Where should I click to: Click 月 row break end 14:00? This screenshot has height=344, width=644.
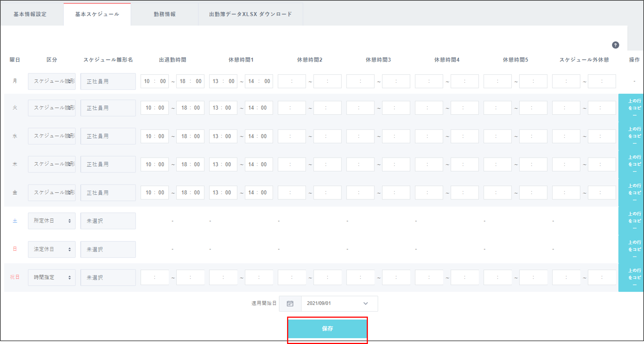click(259, 81)
